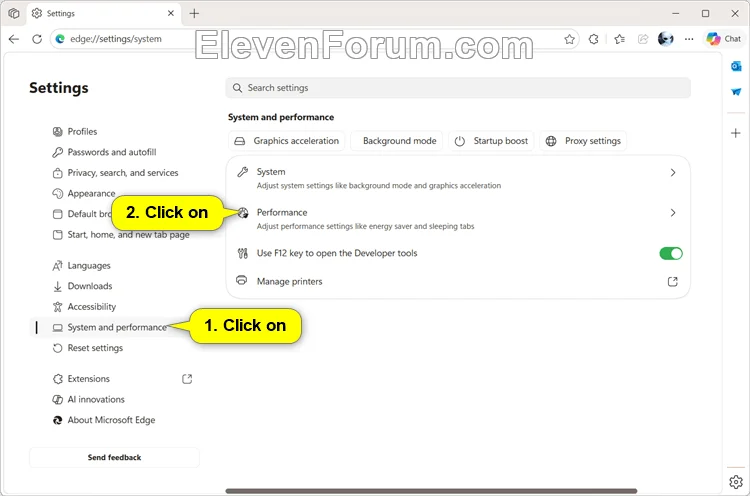Image resolution: width=750 pixels, height=496 pixels.
Task: Add this page to favorites star
Action: [x=569, y=39]
